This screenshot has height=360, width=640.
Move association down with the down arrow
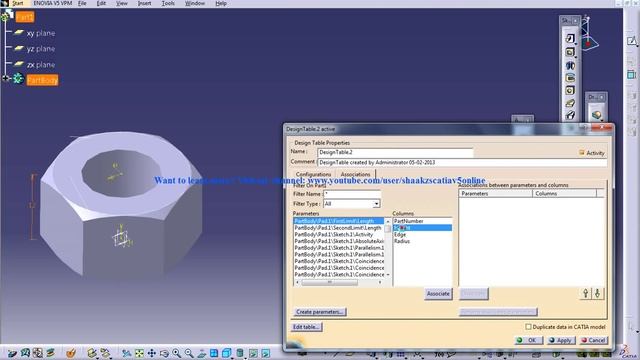tap(597, 293)
